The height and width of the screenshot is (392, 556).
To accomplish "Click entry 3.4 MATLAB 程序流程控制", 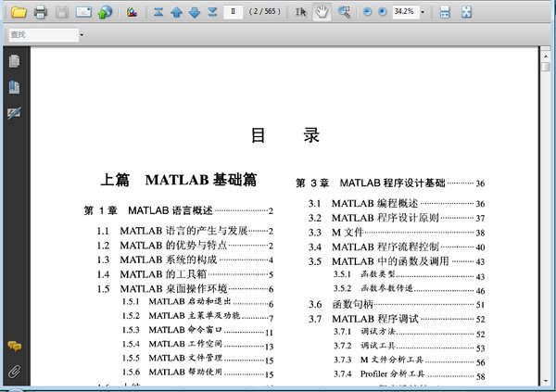I will click(397, 247).
